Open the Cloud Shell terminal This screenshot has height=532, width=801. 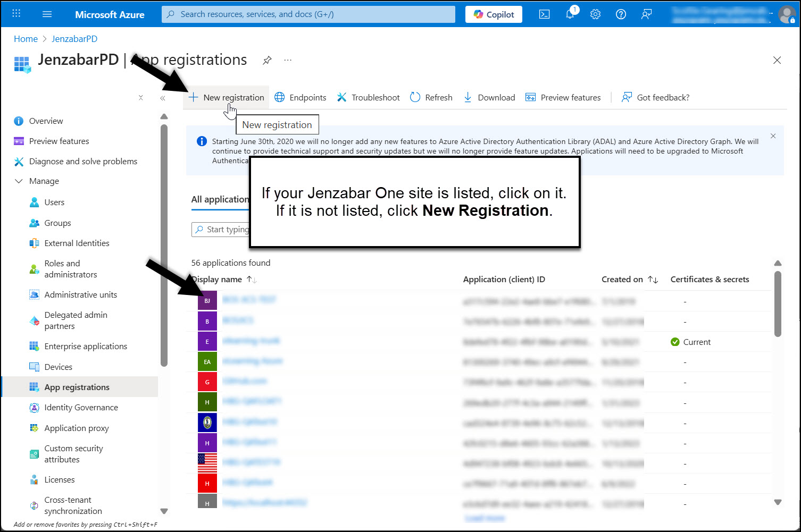tap(544, 14)
